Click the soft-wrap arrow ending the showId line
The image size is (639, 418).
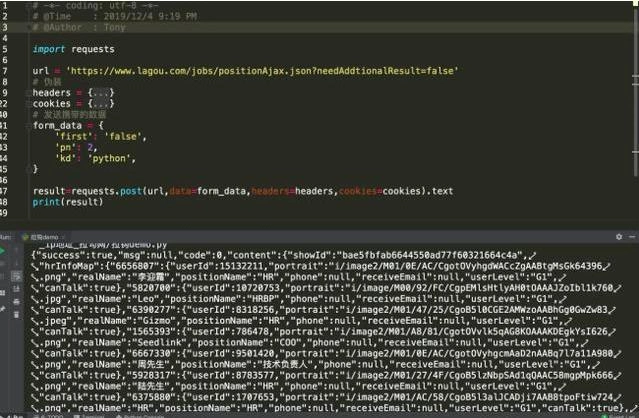pyautogui.click(x=531, y=256)
